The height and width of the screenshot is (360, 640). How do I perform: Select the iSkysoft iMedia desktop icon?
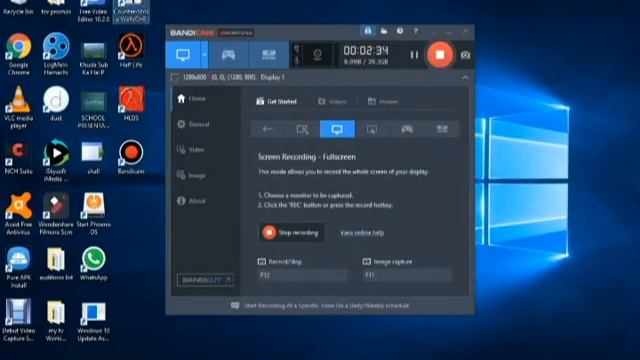click(x=56, y=161)
